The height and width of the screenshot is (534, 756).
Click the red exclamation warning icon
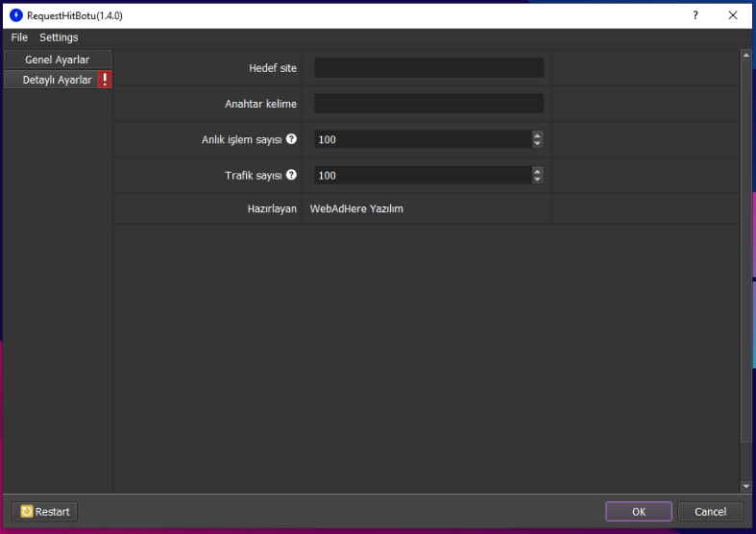105,80
